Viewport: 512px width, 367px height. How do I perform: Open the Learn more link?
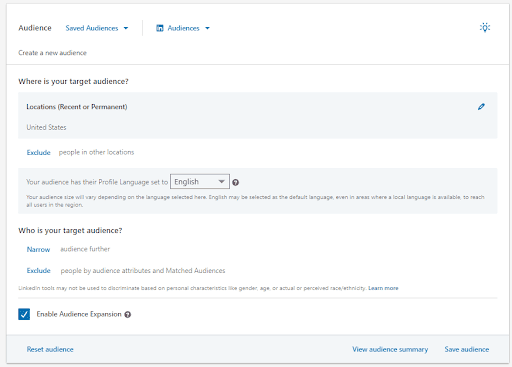click(383, 288)
